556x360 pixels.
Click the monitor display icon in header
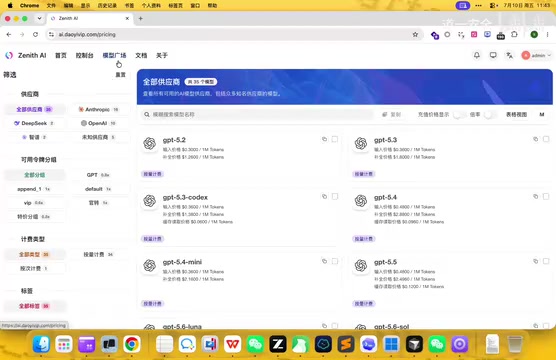tap(493, 55)
